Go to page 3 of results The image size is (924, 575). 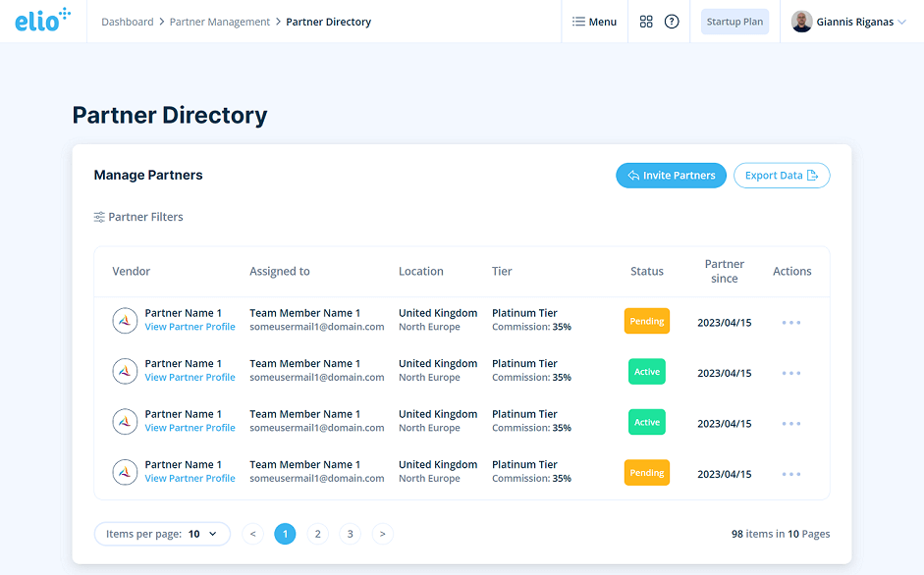350,533
